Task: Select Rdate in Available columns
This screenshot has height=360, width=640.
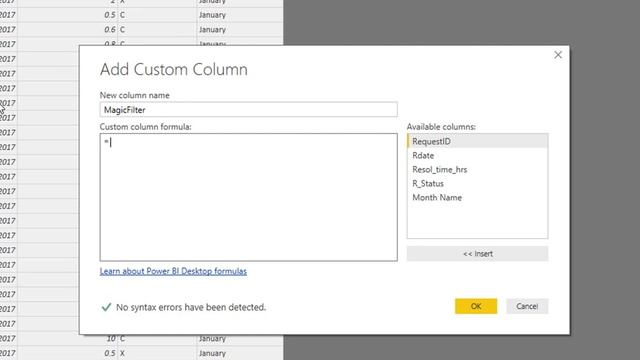Action: click(x=477, y=156)
